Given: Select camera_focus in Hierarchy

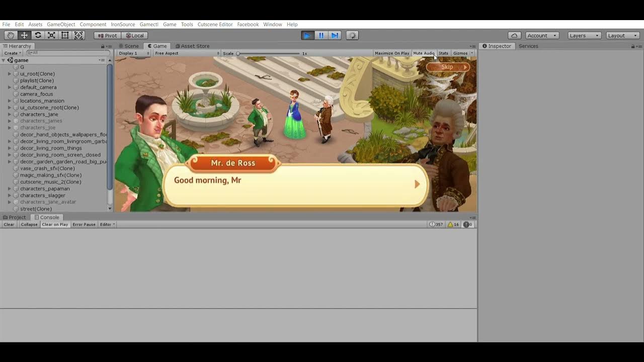Looking at the screenshot, I should (36, 94).
